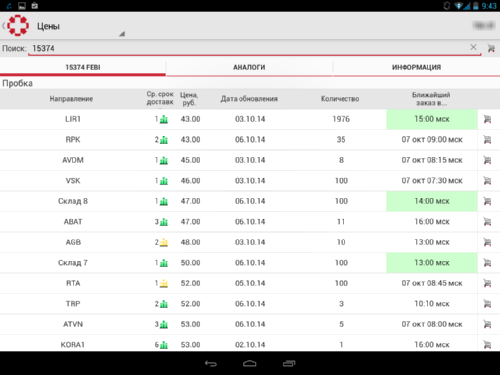This screenshot has height=375, width=500.
Task: Open the Цены dropdown spinner
Action: (80, 26)
